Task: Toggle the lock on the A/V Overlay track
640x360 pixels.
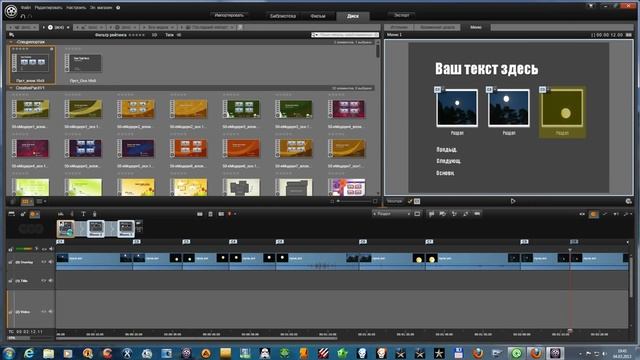Action: 10,262
